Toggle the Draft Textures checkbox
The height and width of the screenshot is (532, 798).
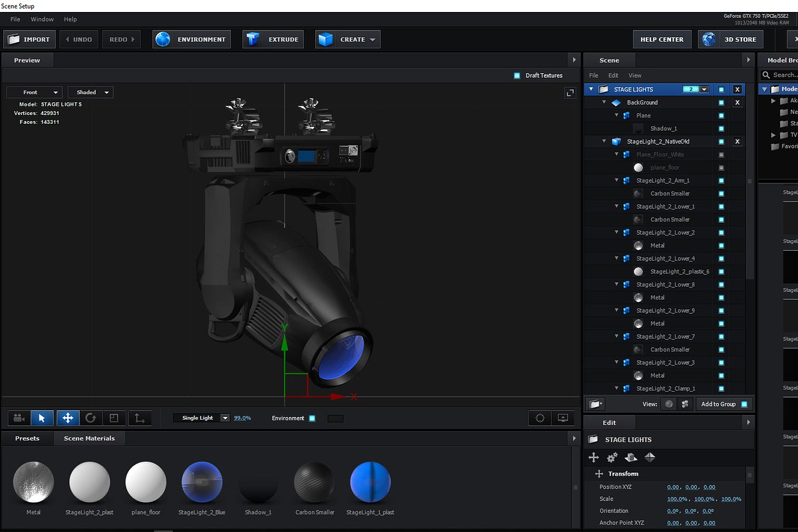coord(517,76)
